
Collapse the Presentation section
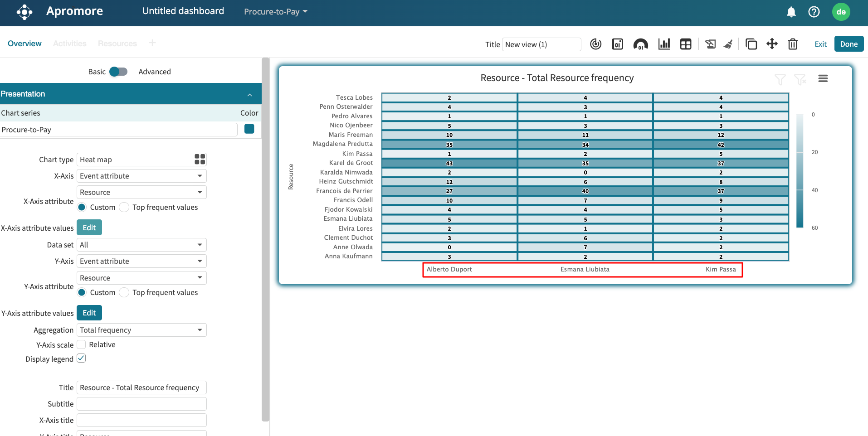coord(249,94)
